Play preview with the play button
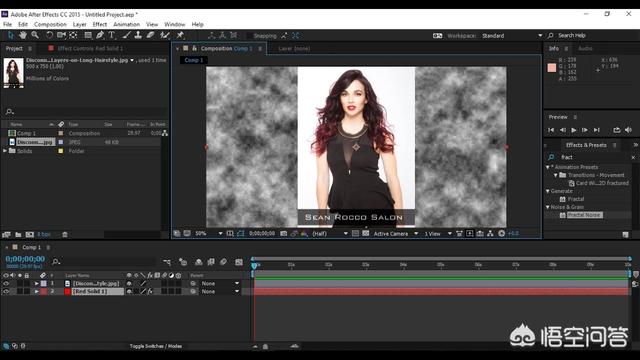 pos(573,130)
